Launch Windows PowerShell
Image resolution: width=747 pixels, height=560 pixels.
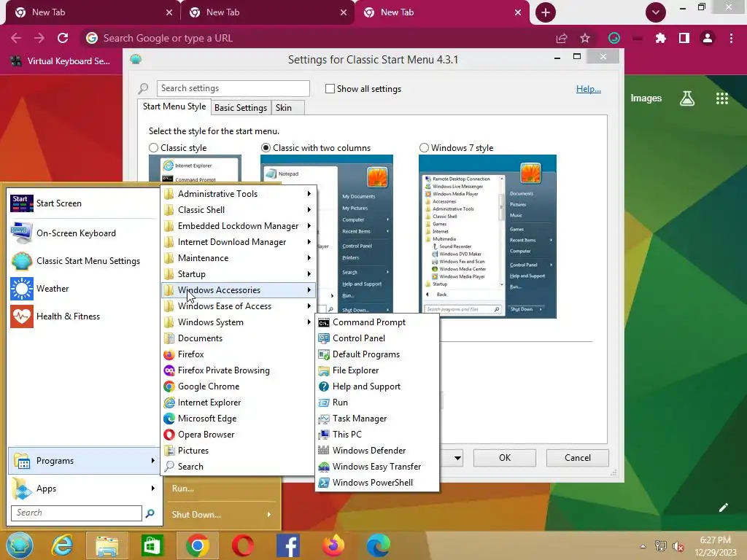point(376,483)
